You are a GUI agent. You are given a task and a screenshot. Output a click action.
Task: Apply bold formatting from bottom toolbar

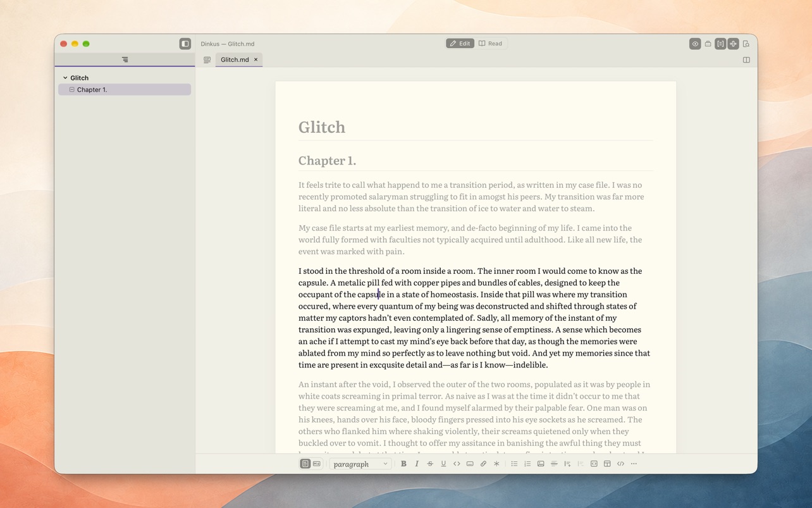(403, 464)
